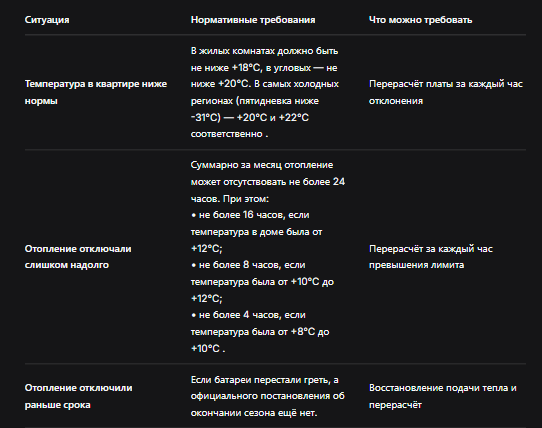Screen dimensions: 542x428
Task: Select the 'Отопление отключили раньше срока' cell
Action: click(78, 396)
